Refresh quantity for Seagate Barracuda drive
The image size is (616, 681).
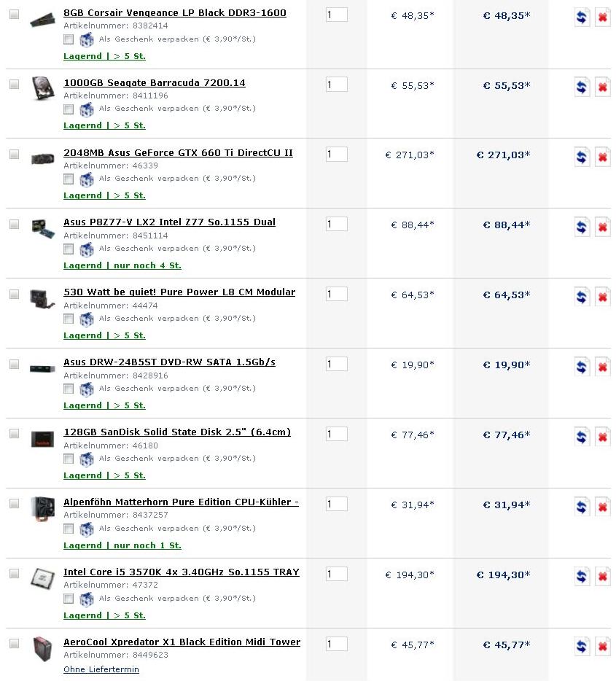click(582, 87)
